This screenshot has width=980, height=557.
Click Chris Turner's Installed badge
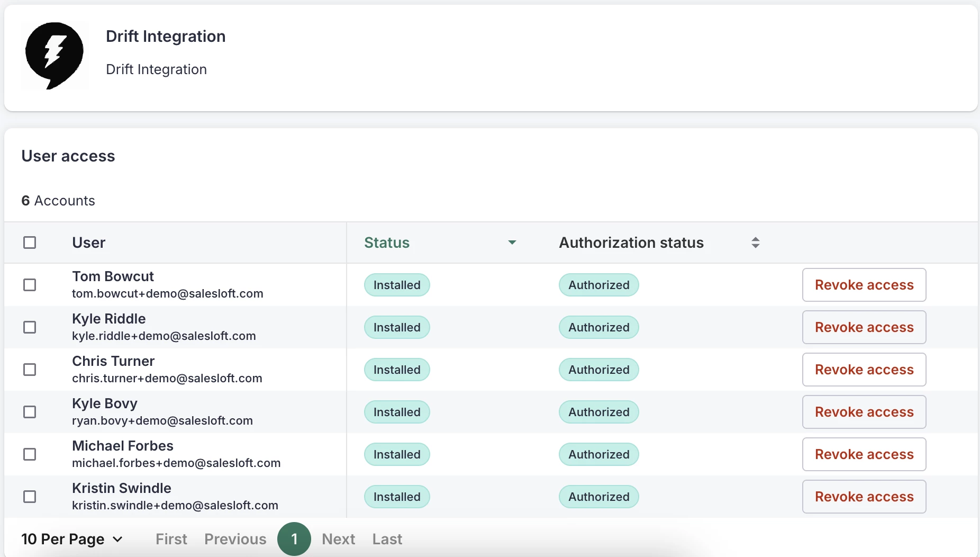click(x=397, y=370)
